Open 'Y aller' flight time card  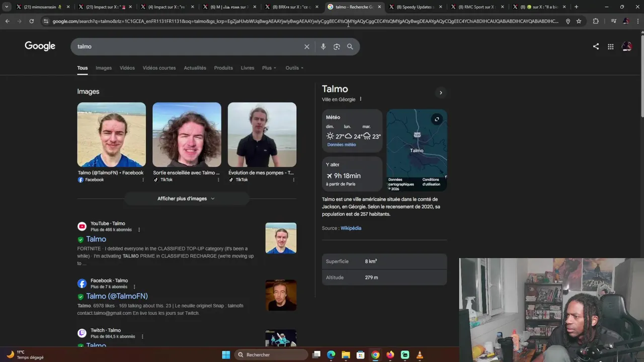coord(352,174)
